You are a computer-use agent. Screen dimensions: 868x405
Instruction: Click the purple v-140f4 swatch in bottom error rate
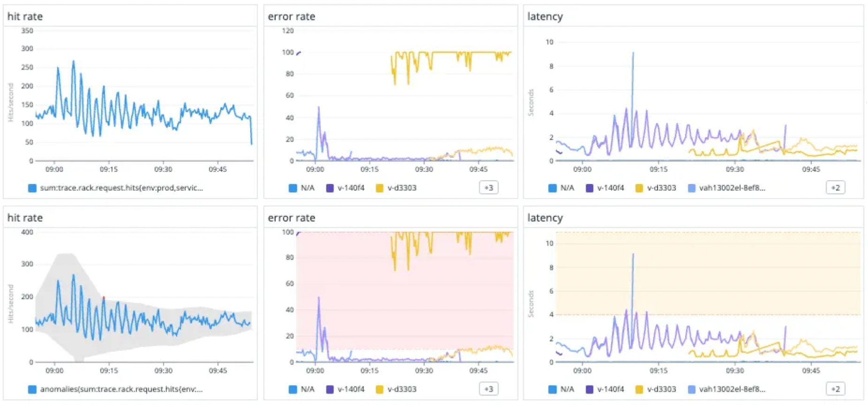click(x=330, y=389)
